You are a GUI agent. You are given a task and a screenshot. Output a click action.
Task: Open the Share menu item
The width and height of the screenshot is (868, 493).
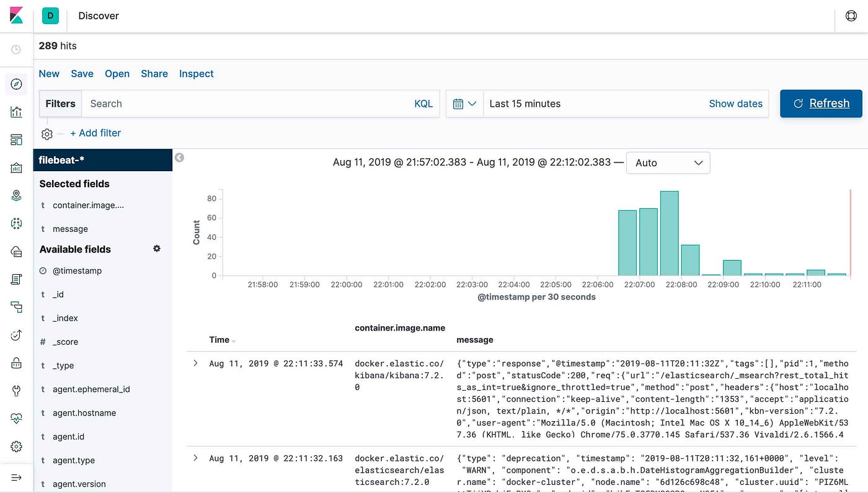click(154, 73)
